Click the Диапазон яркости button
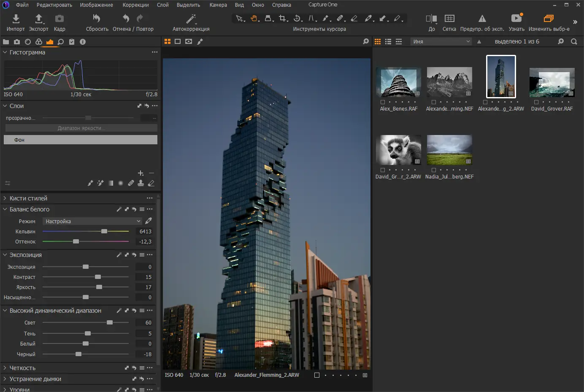Screen dimensions: 584x392 [x=80, y=127]
